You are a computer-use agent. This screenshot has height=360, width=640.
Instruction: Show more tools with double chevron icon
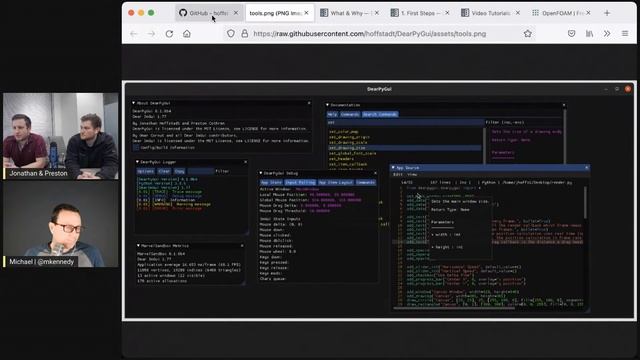pos(607,34)
